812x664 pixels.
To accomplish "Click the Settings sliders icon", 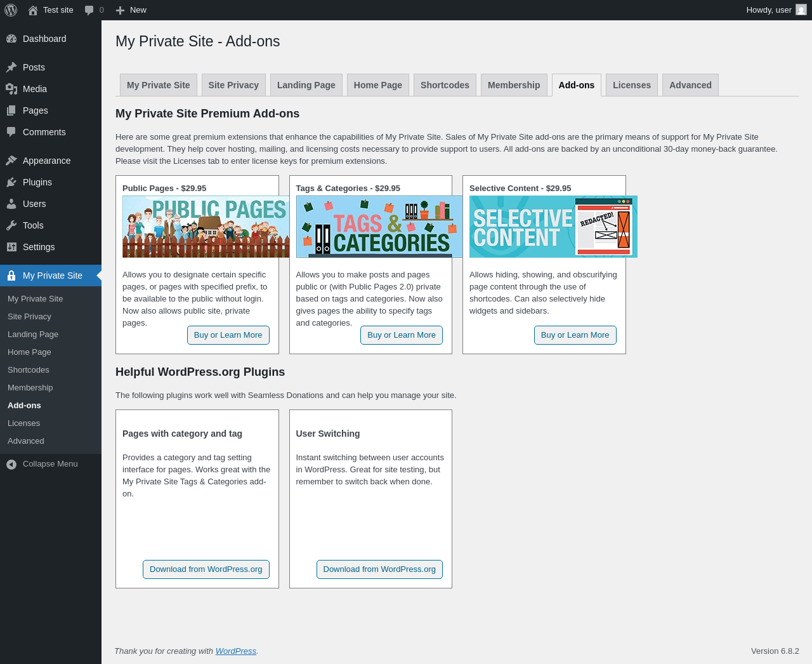I will [11, 247].
